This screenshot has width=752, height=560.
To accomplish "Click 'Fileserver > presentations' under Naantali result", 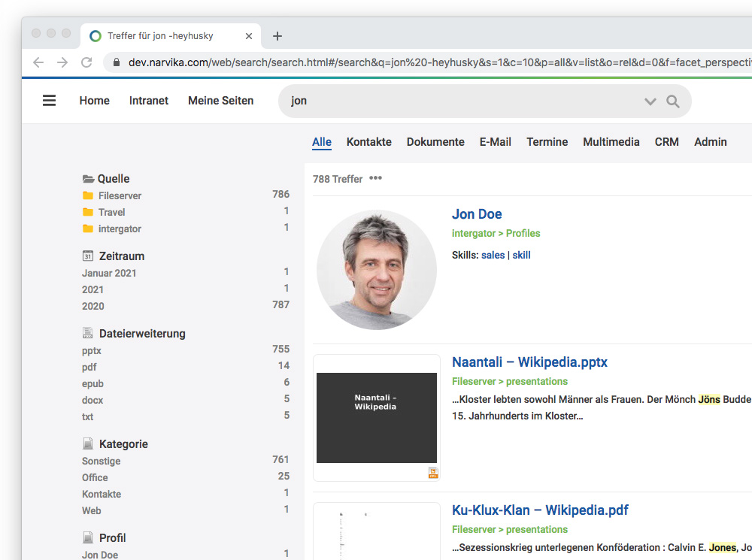I will tap(510, 382).
